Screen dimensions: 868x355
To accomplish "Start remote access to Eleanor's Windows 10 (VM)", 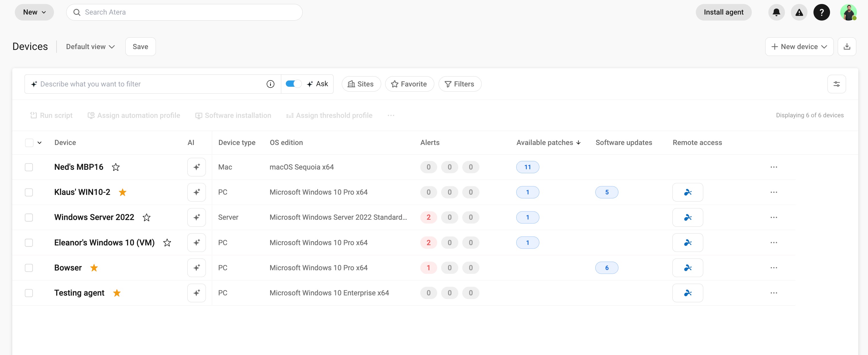I will pyautogui.click(x=687, y=243).
